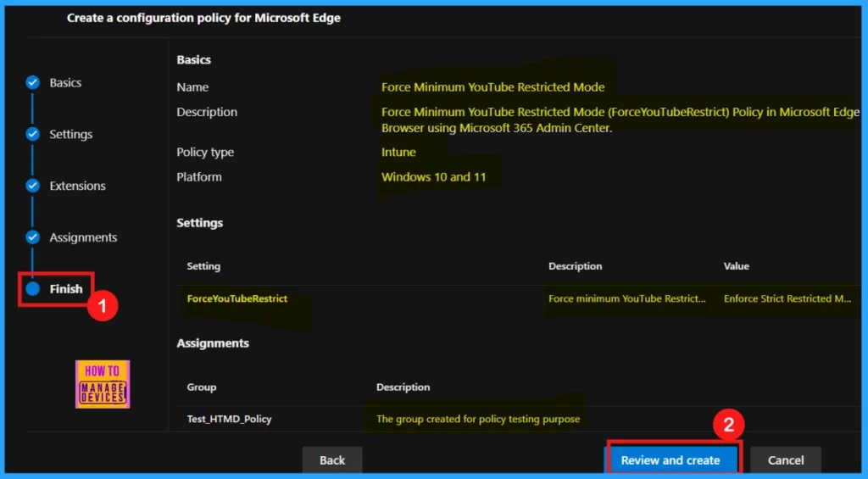This screenshot has height=479, width=868.
Task: Cancel the policy creation
Action: click(786, 460)
